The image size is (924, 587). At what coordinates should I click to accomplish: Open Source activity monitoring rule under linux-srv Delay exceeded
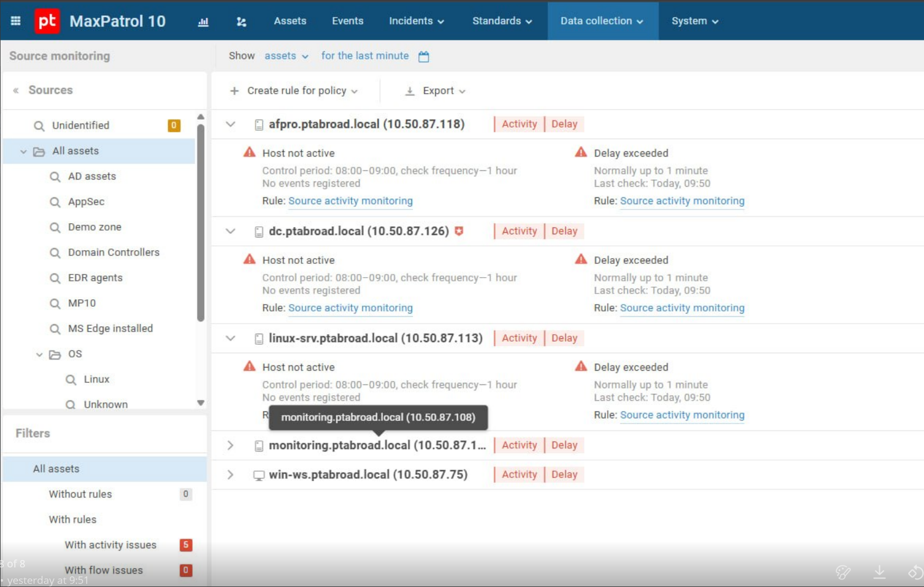click(x=682, y=415)
